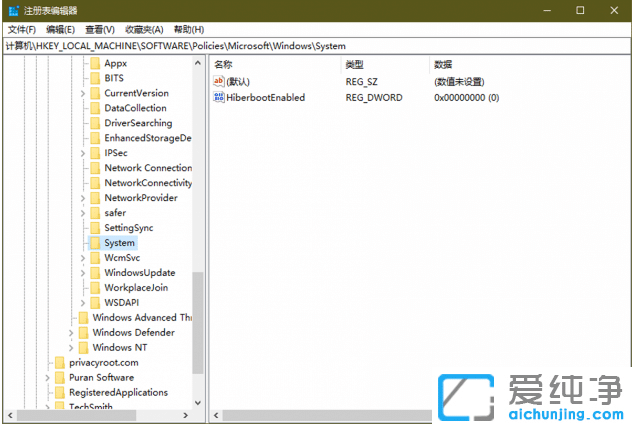Click the WorkplaceJoin folder icon

coord(95,287)
